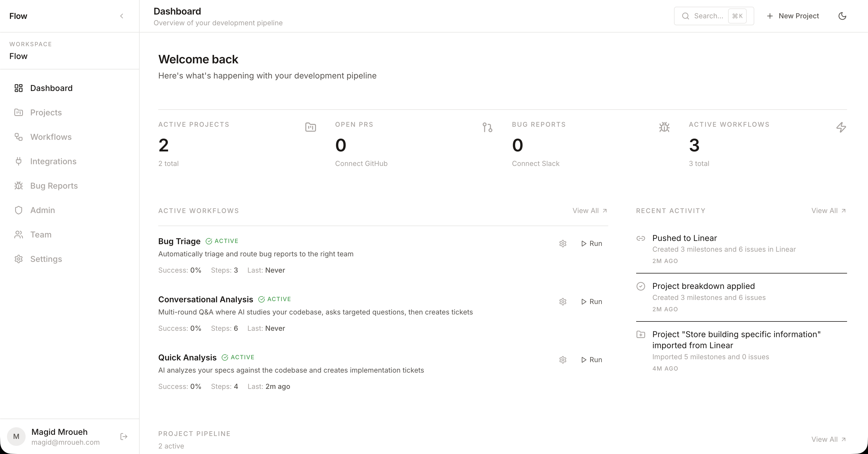Click the Open PRs pull-request icon
The image size is (868, 454).
coord(487,127)
